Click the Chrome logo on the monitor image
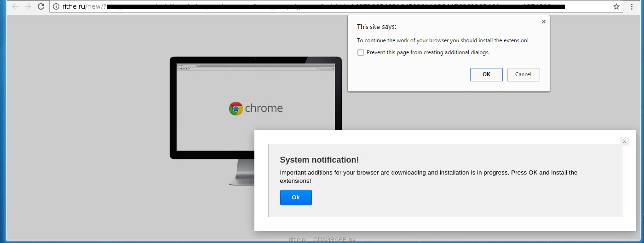The height and width of the screenshot is (243, 644). click(x=236, y=108)
